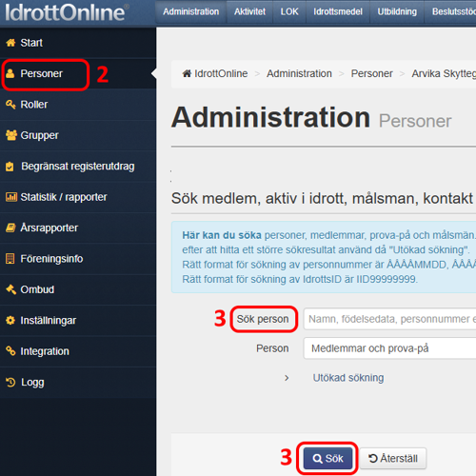Open the Utökad sökning section link
Image resolution: width=476 pixels, height=476 pixels.
[348, 378]
